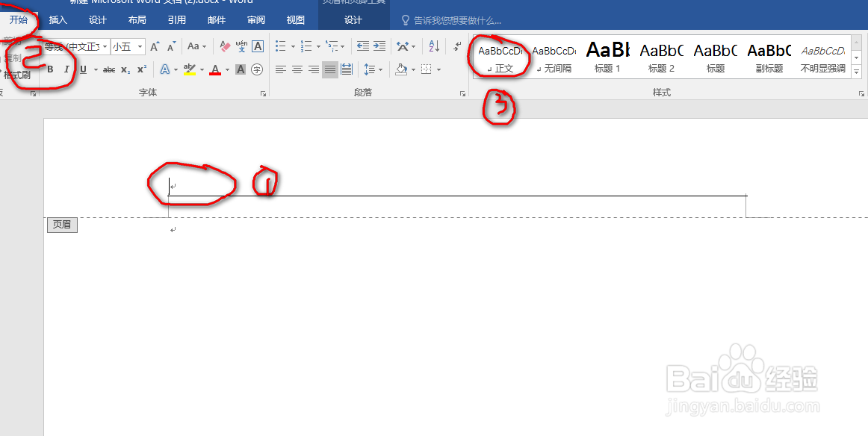Expand bullet list style dropdown arrow
This screenshot has height=436, width=868.
pyautogui.click(x=293, y=47)
